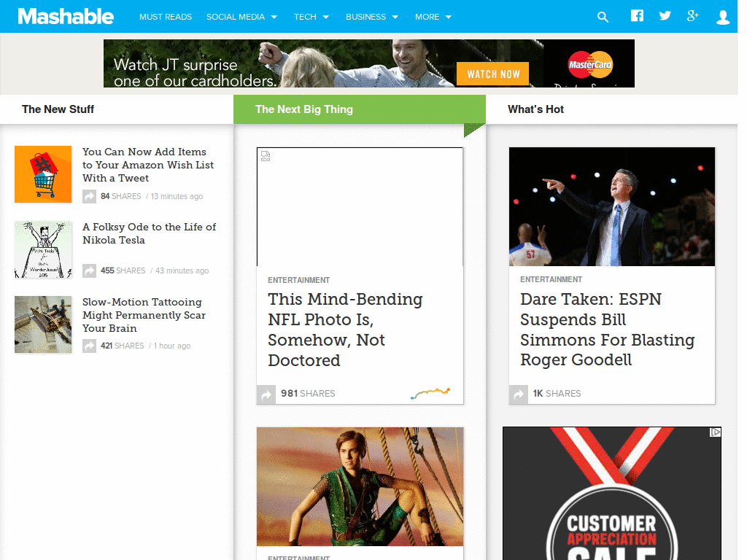Viewport: 747px width, 560px height.
Task: Click '981 SHARES' count
Action: (x=308, y=393)
